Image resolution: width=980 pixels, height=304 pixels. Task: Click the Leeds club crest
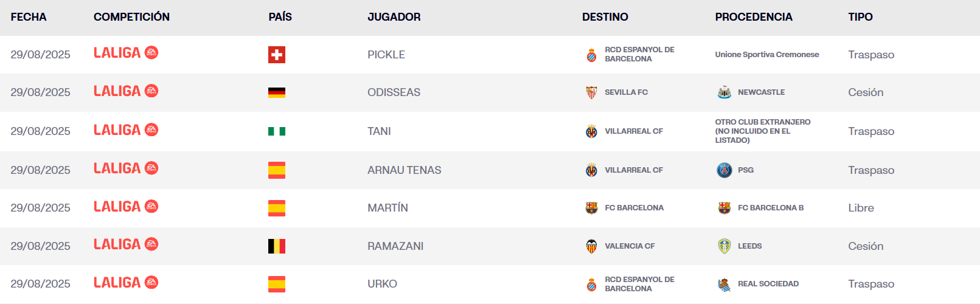[724, 246]
